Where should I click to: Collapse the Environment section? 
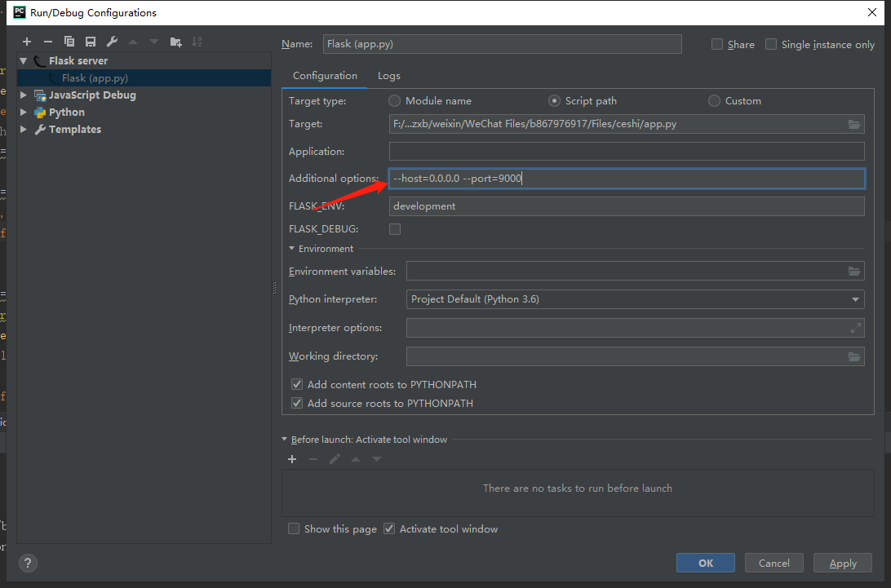point(292,249)
